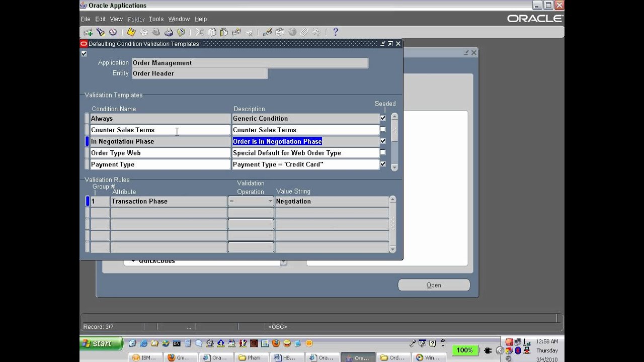Show the Navigator via the compass icon
Screen dimensions: 644x362
[113, 32]
